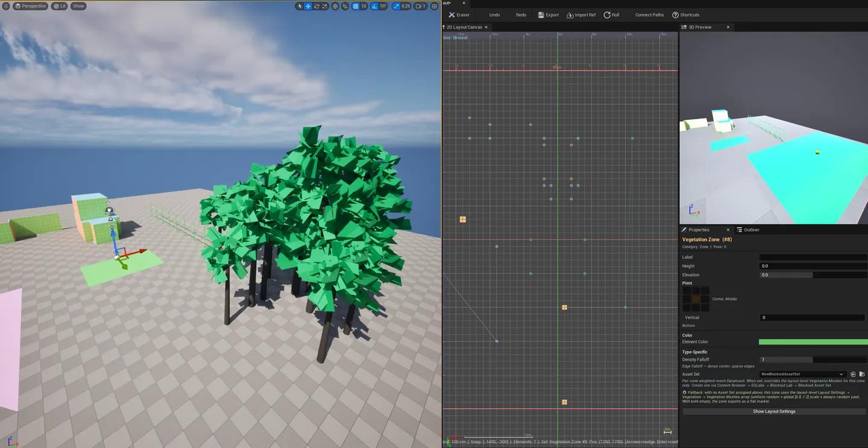Switch to the Outliner tab
The image size is (868, 448).
748,229
